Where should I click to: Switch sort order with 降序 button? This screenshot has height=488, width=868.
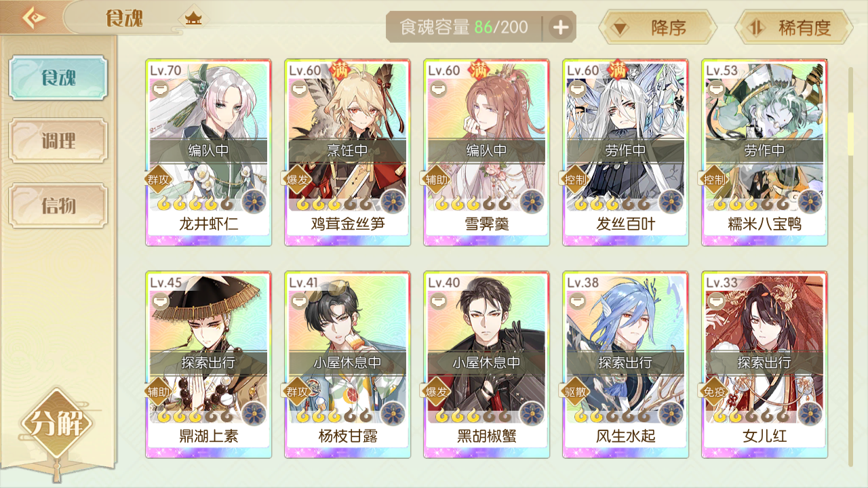658,28
